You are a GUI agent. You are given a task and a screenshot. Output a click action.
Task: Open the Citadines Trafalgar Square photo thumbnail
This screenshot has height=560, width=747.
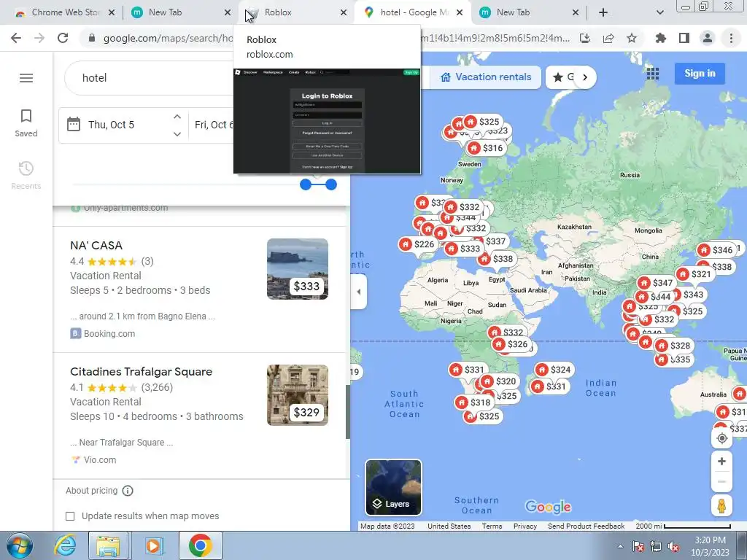click(x=298, y=395)
